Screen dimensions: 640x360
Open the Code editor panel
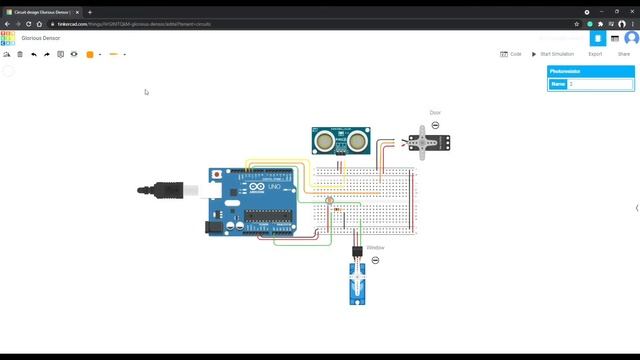(x=511, y=54)
